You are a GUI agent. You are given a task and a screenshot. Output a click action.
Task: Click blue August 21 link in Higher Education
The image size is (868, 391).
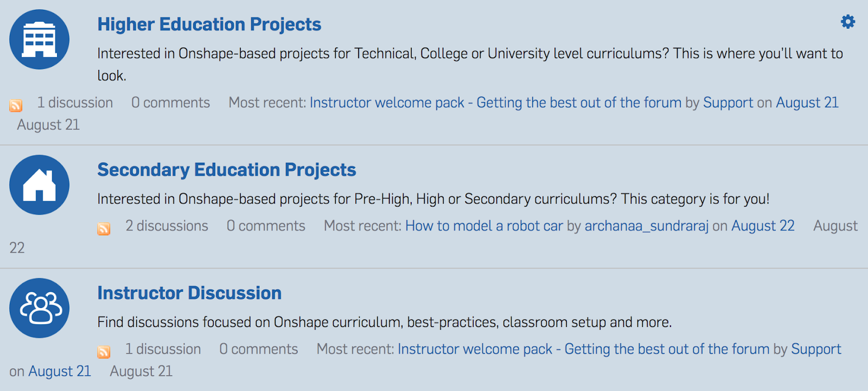click(x=807, y=102)
